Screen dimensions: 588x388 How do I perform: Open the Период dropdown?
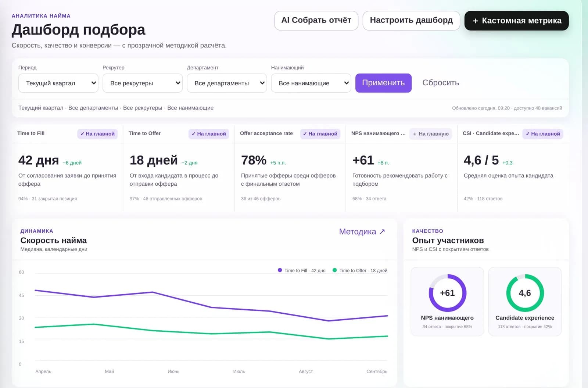point(58,83)
